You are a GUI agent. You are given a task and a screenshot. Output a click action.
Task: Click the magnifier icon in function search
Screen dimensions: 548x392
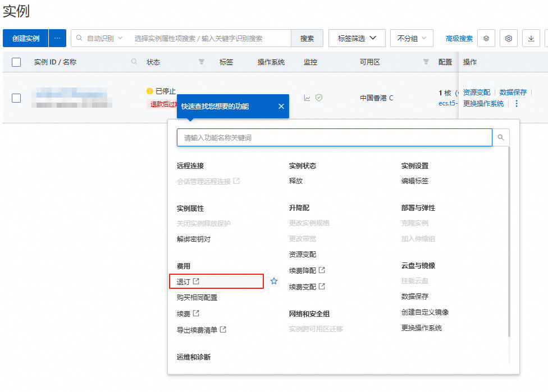coord(501,137)
